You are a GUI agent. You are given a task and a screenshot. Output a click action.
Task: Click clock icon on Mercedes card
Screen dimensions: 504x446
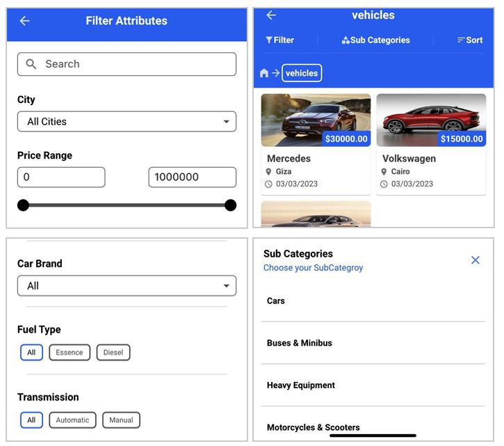click(268, 184)
